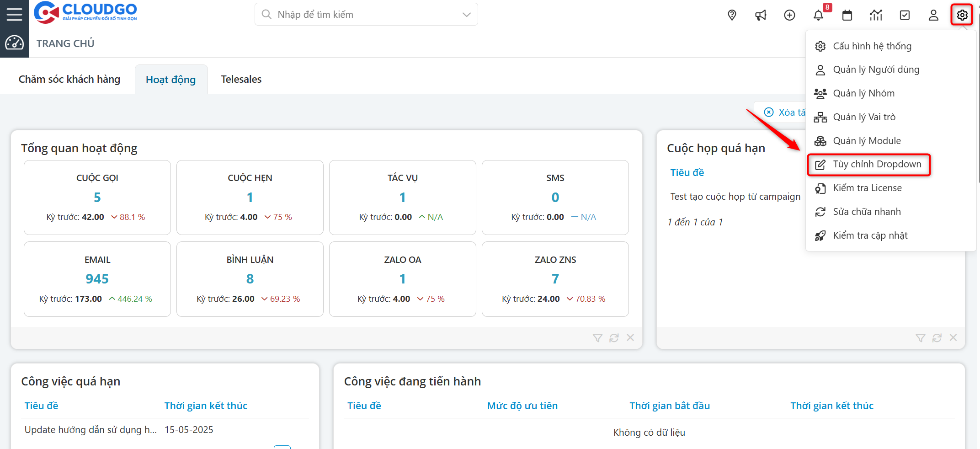Open the reports chart icon
The height and width of the screenshot is (449, 980).
[876, 15]
